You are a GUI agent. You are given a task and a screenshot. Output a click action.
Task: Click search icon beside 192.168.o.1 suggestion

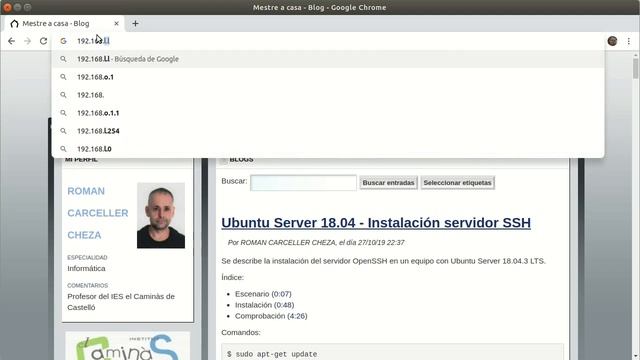[63, 77]
